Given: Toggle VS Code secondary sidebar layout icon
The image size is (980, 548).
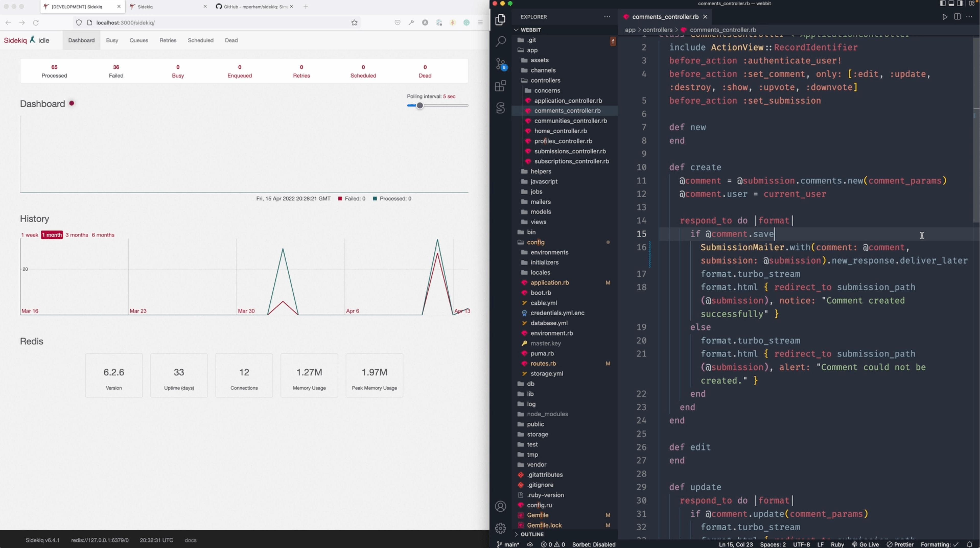Looking at the screenshot, I should coord(960,3).
